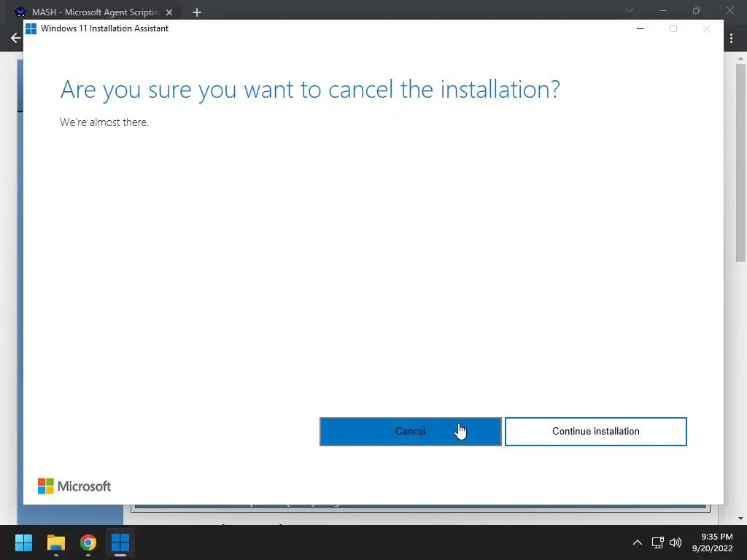Click the browser page vertical scrollbar
The width and height of the screenshot is (747, 560).
tap(740, 163)
